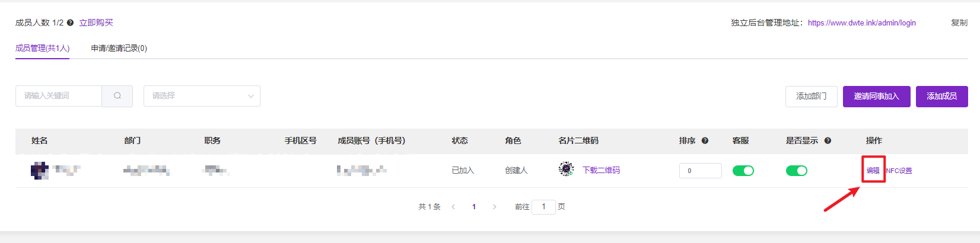Viewport: 980px width, 243px height.
Task: Click the 编辑 link
Action: pyautogui.click(x=873, y=171)
